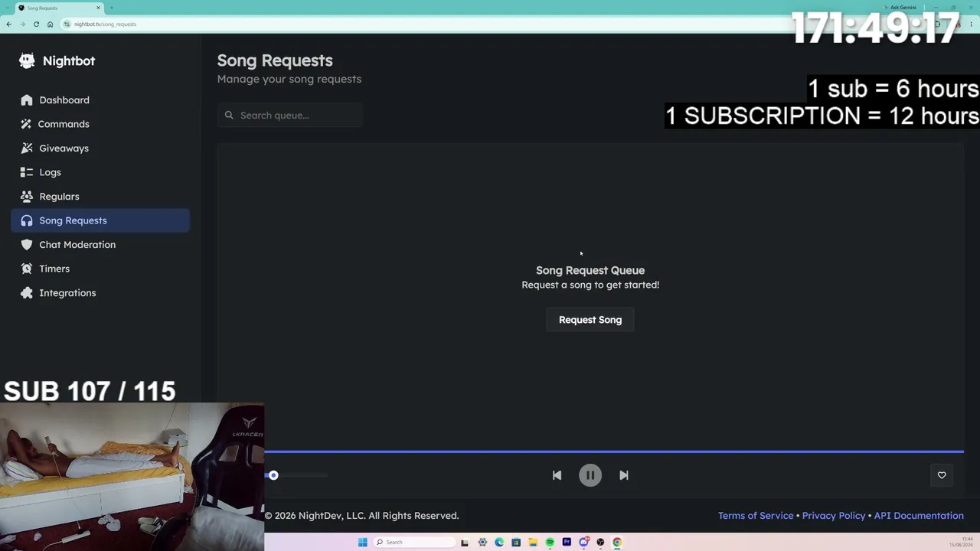Image resolution: width=980 pixels, height=551 pixels.
Task: Open the API Documentation link
Action: [x=919, y=516]
